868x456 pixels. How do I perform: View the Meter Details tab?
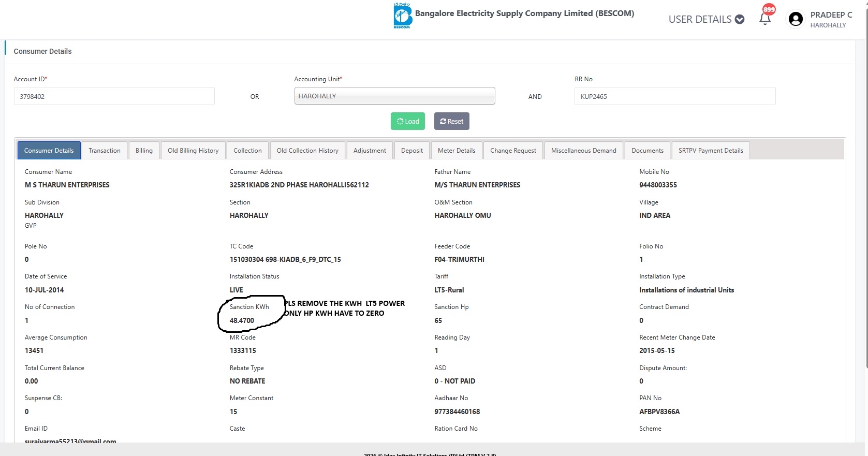(457, 151)
